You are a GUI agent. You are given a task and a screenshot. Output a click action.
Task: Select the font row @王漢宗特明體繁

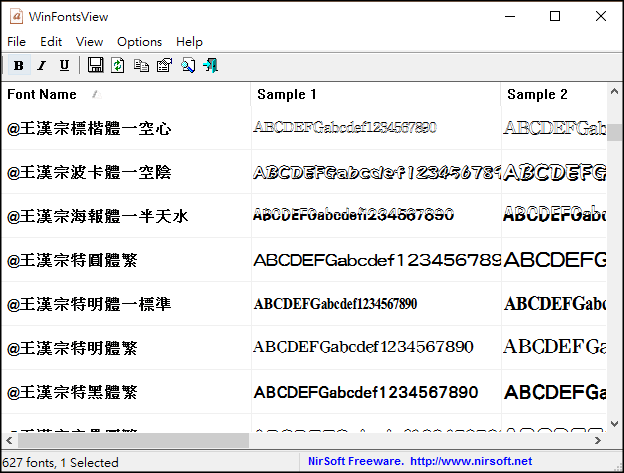pos(304,348)
